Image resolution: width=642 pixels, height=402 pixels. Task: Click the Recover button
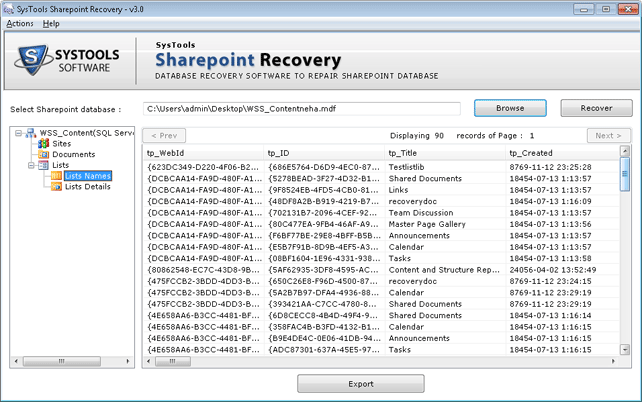[597, 108]
